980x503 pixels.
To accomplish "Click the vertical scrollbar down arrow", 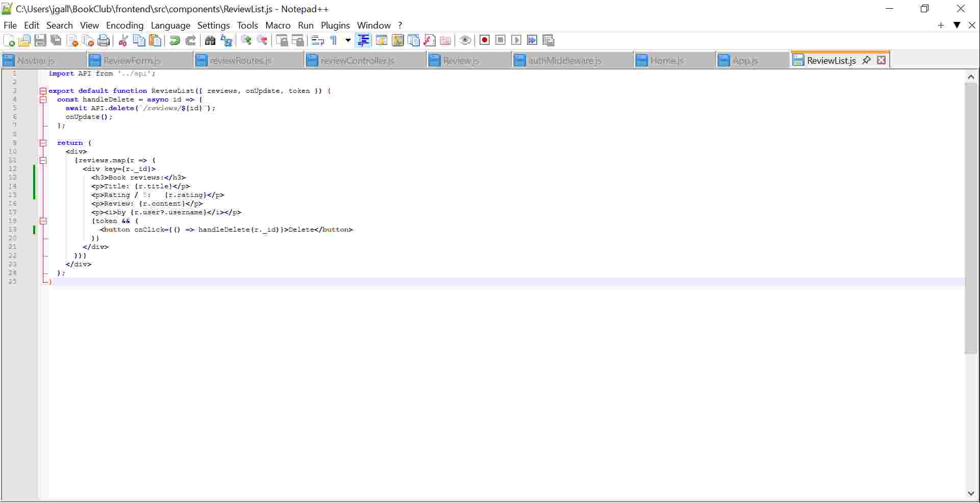I will click(x=971, y=493).
